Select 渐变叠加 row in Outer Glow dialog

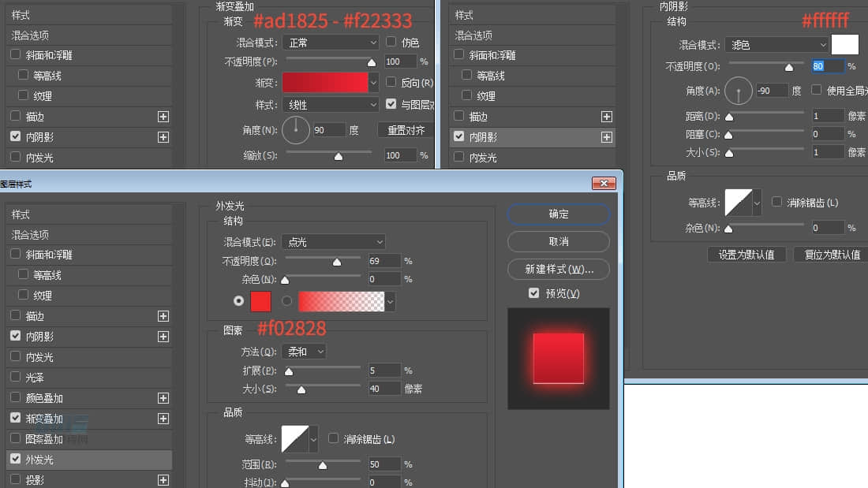88,419
